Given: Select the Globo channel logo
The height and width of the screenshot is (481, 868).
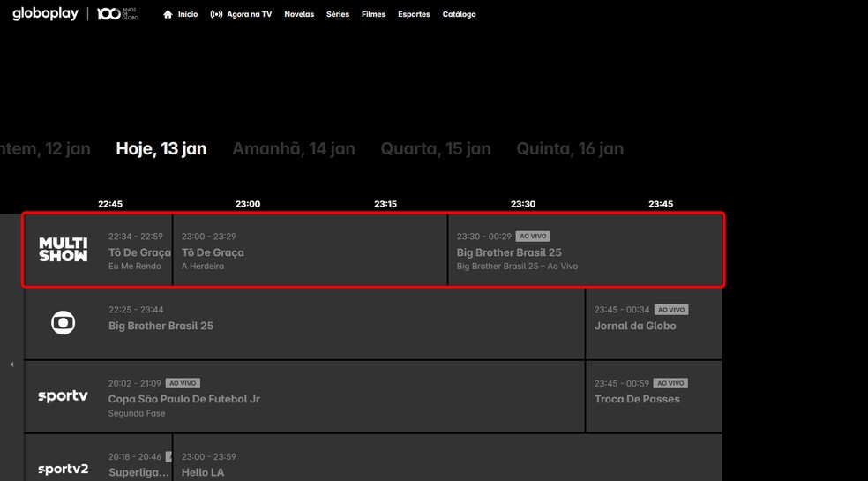Looking at the screenshot, I should tap(64, 323).
